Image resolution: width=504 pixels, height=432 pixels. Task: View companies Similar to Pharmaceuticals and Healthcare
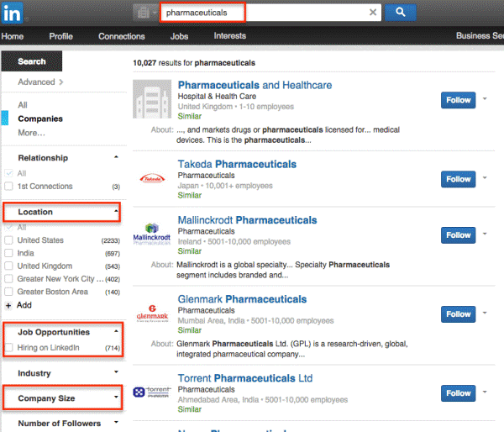pos(190,117)
